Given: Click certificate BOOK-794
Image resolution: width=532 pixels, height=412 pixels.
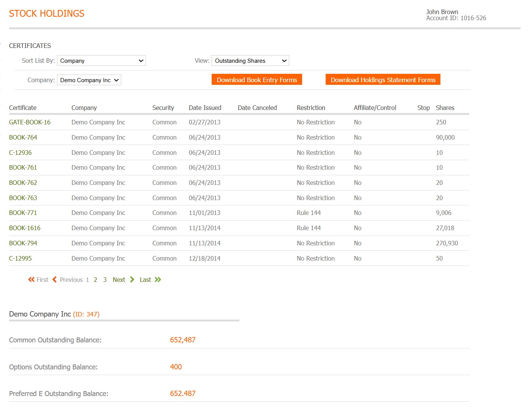Looking at the screenshot, I should coord(23,243).
